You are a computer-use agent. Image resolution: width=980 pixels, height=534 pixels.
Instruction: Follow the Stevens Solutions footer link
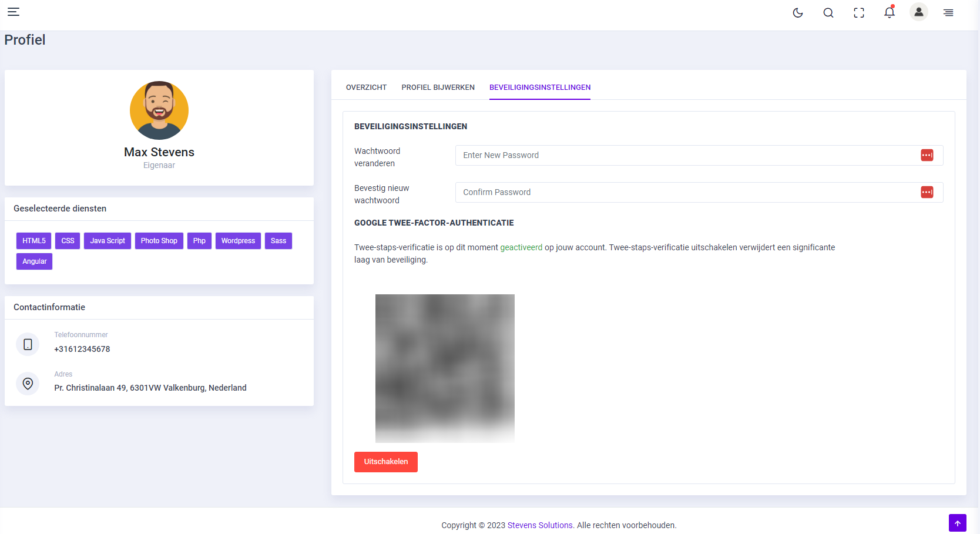pyautogui.click(x=539, y=525)
